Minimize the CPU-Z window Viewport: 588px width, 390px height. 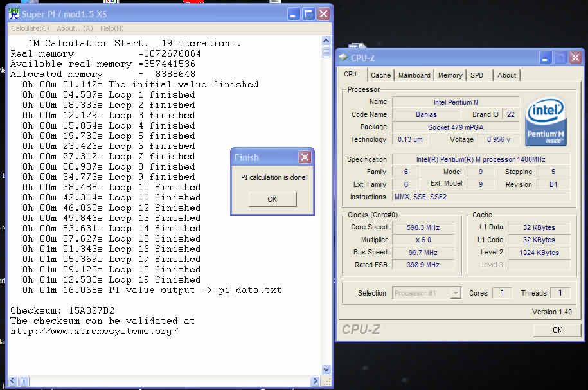[x=546, y=58]
